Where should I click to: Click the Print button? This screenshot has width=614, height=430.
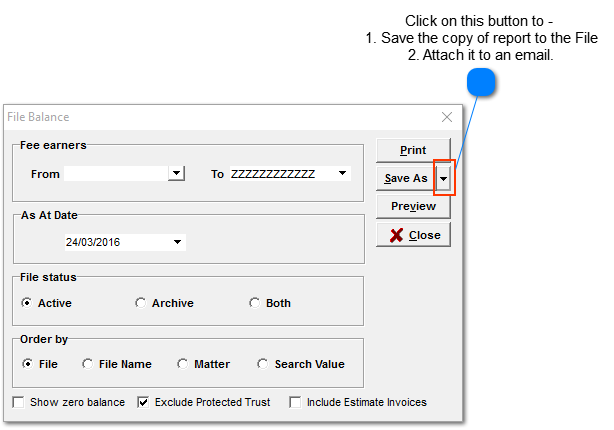(413, 150)
